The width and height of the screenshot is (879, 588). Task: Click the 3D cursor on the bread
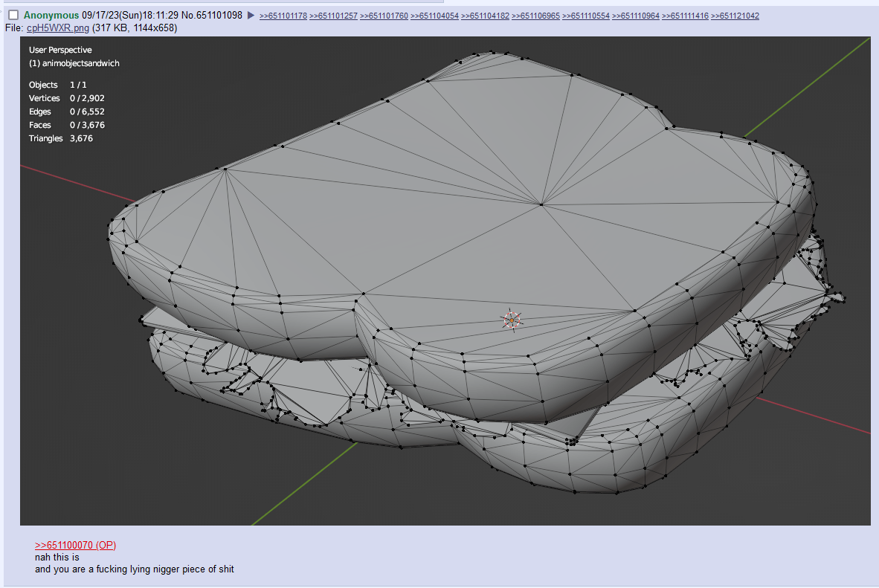[x=512, y=320]
